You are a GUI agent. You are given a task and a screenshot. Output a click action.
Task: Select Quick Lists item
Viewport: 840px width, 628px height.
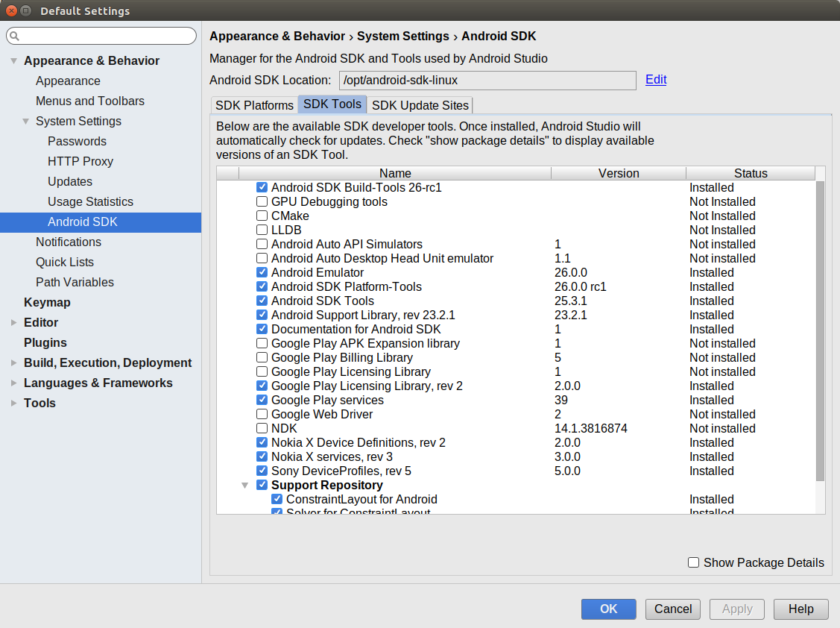pos(65,263)
